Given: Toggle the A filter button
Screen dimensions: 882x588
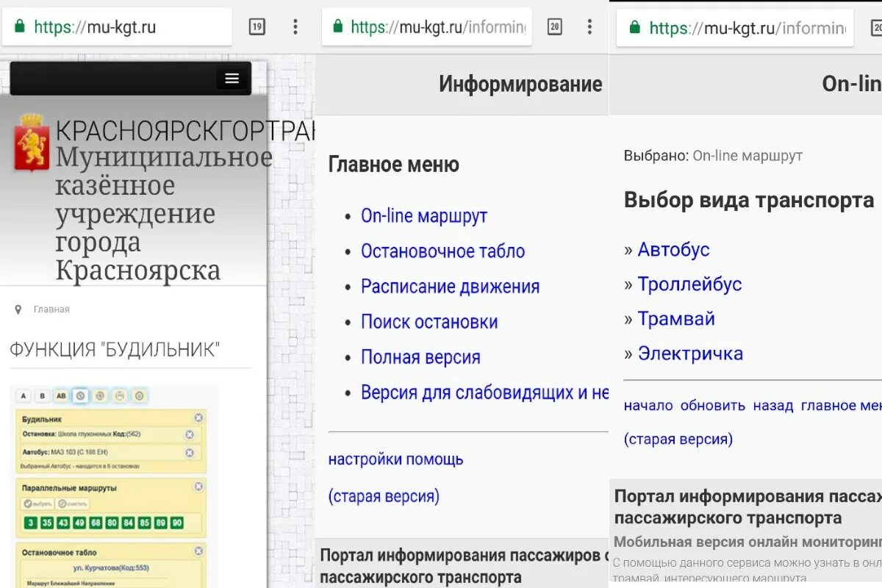Looking at the screenshot, I should tap(24, 396).
